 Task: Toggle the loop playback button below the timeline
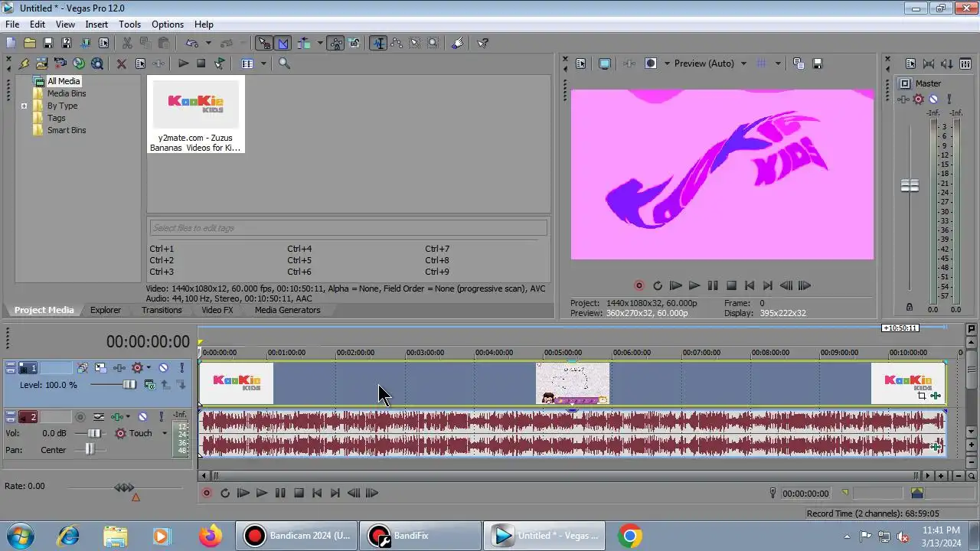coord(224,494)
